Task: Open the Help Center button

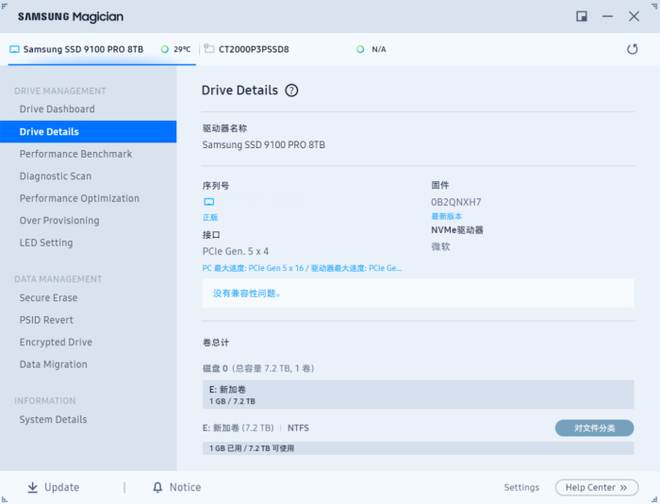Action: pos(596,487)
